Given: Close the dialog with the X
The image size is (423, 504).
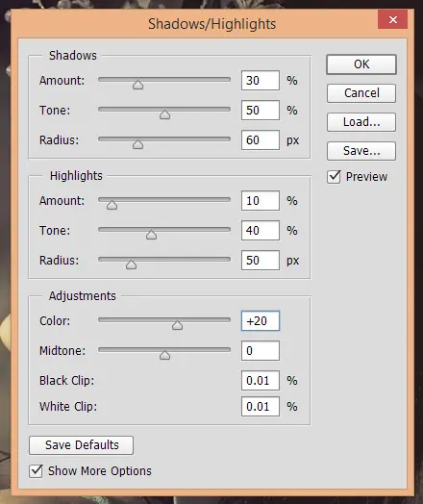Looking at the screenshot, I should point(393,19).
